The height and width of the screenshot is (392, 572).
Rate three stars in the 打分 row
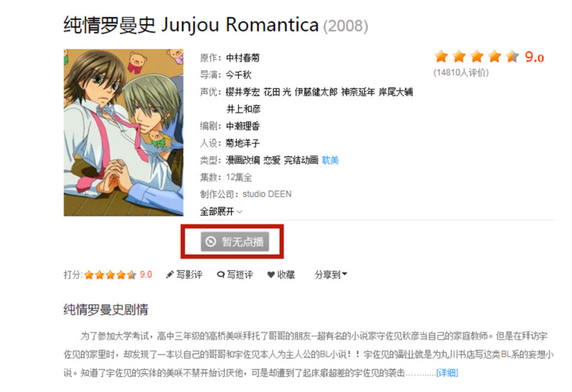[110, 275]
